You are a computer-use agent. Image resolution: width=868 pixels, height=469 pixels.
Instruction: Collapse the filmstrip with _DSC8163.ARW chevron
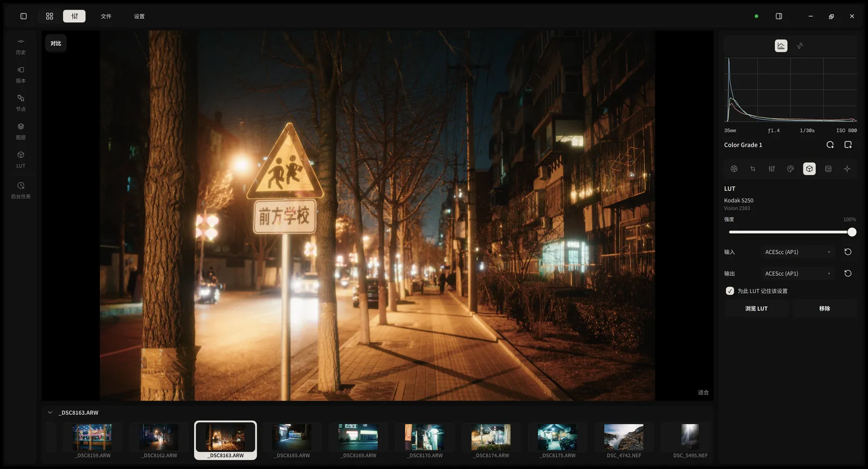coord(50,413)
